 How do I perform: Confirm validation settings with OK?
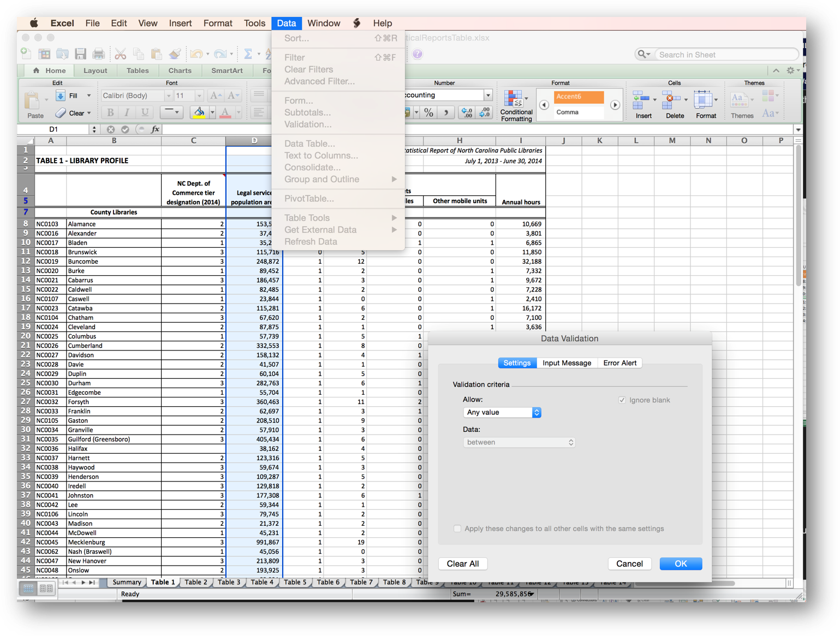tap(680, 563)
